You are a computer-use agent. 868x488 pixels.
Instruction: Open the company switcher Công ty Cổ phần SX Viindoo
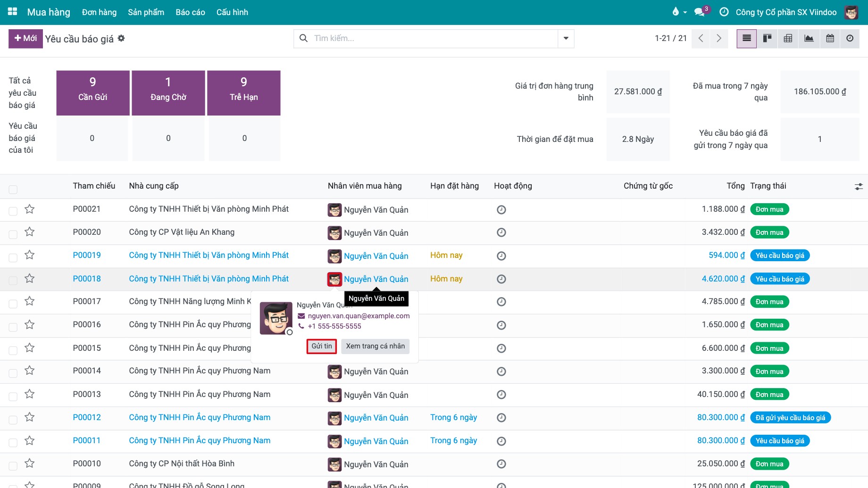point(786,12)
